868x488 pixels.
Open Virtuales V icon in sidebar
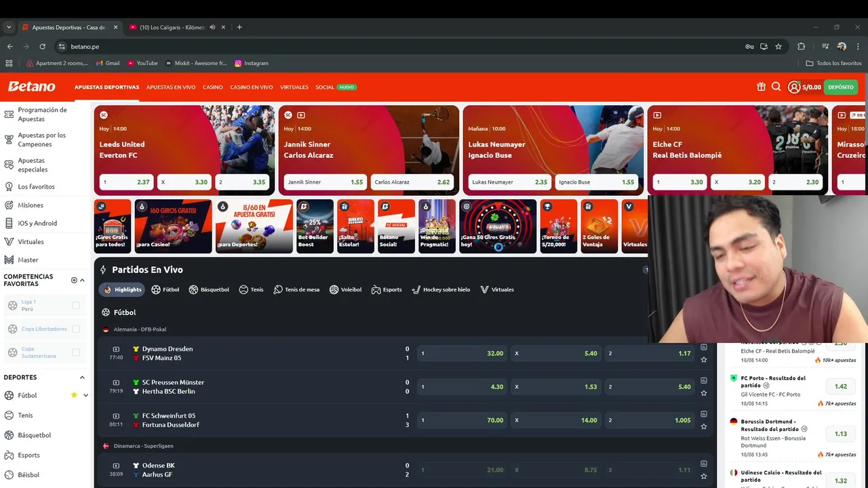point(9,241)
